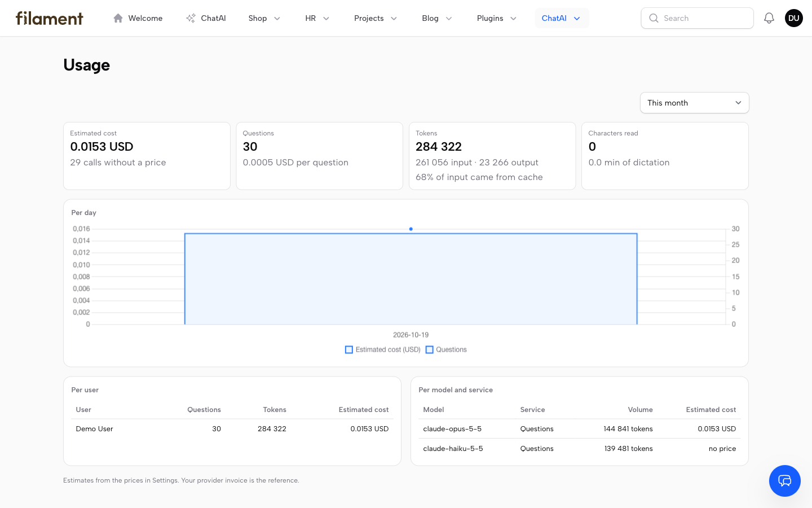Viewport: 812px width, 508px height.
Task: Click the Demo User row name
Action: 94,429
